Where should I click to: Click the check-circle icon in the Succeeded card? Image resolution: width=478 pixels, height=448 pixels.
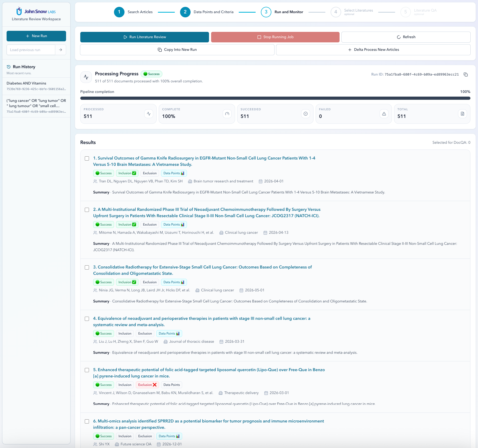[x=306, y=114]
